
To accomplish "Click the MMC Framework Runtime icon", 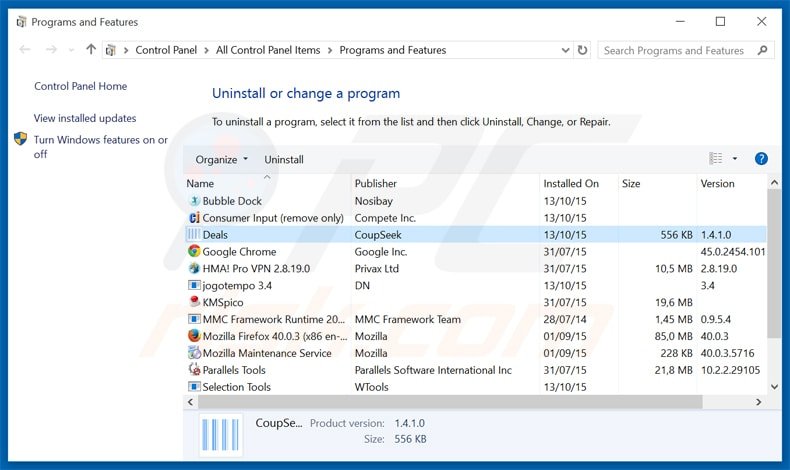I will 194,319.
